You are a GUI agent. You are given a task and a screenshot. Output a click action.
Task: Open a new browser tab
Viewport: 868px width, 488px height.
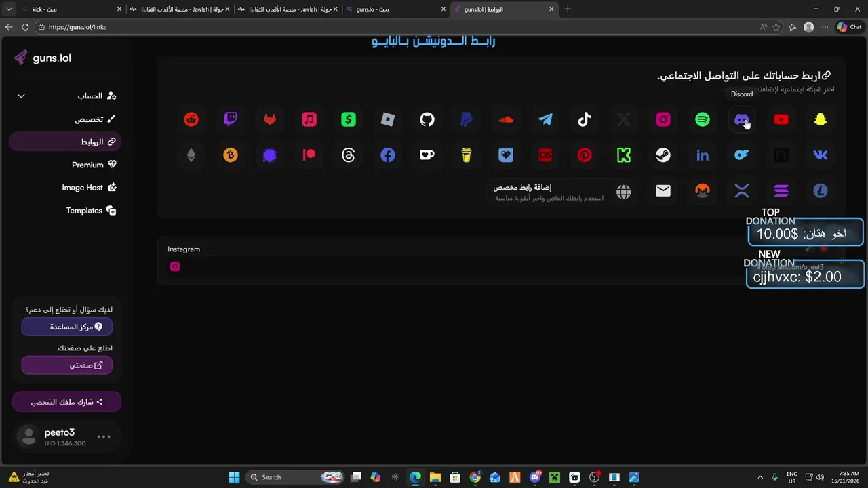click(x=568, y=9)
